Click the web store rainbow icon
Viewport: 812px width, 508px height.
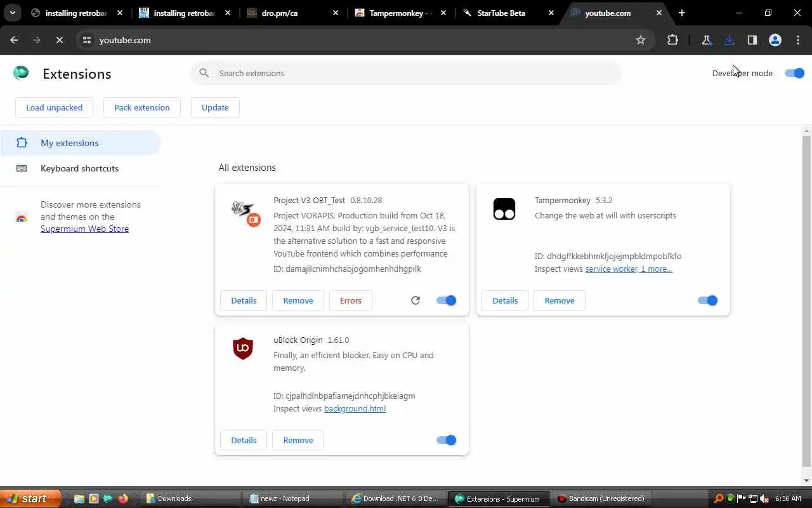(21, 217)
